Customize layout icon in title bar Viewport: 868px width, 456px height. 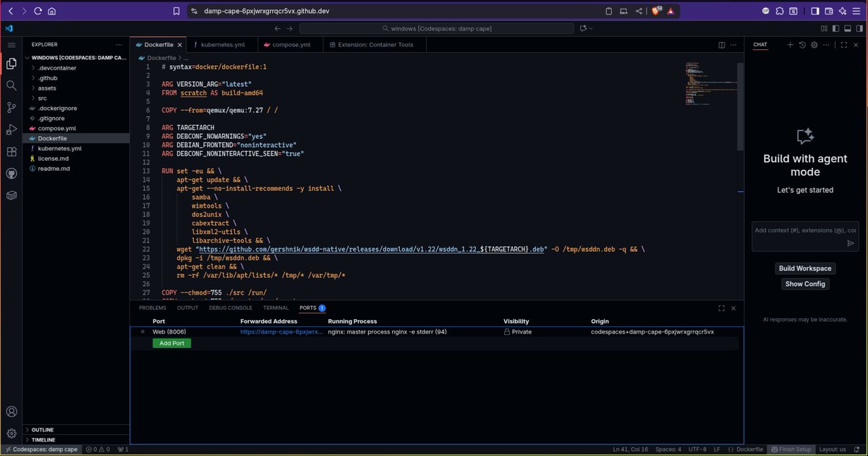coord(825,28)
